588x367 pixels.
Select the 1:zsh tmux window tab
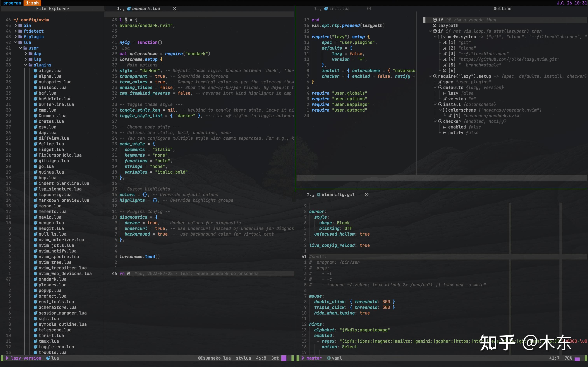tap(32, 3)
